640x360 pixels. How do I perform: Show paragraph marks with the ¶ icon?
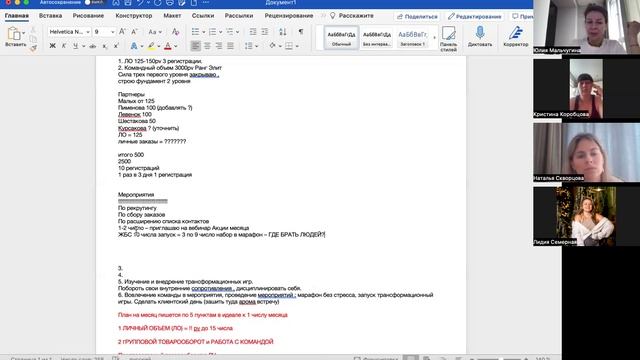301,31
